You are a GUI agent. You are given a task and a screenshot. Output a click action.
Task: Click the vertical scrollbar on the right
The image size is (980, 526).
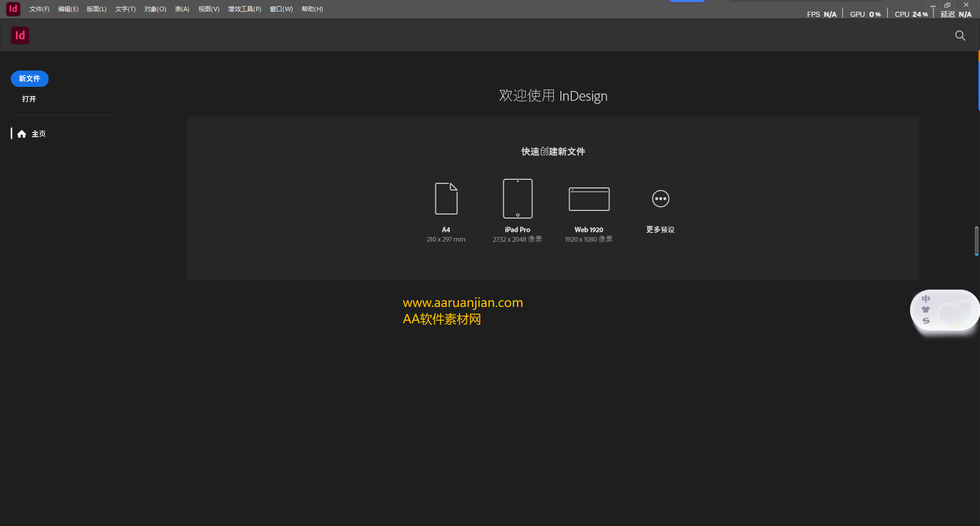976,240
